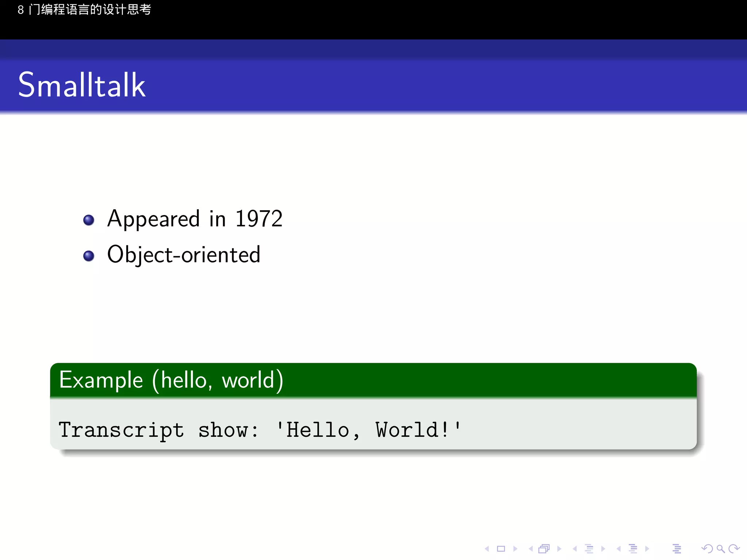Go to next frame arrow
Viewport: 747px width, 560px height.
coord(559,549)
